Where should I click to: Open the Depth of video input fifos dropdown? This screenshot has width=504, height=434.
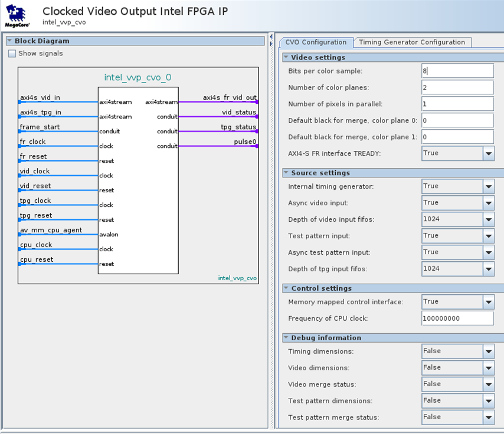tap(488, 219)
